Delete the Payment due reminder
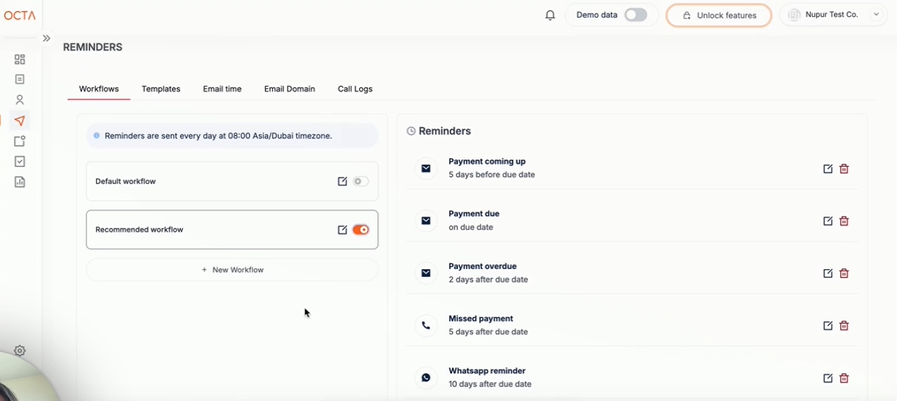Image resolution: width=897 pixels, height=401 pixels. coord(844,221)
